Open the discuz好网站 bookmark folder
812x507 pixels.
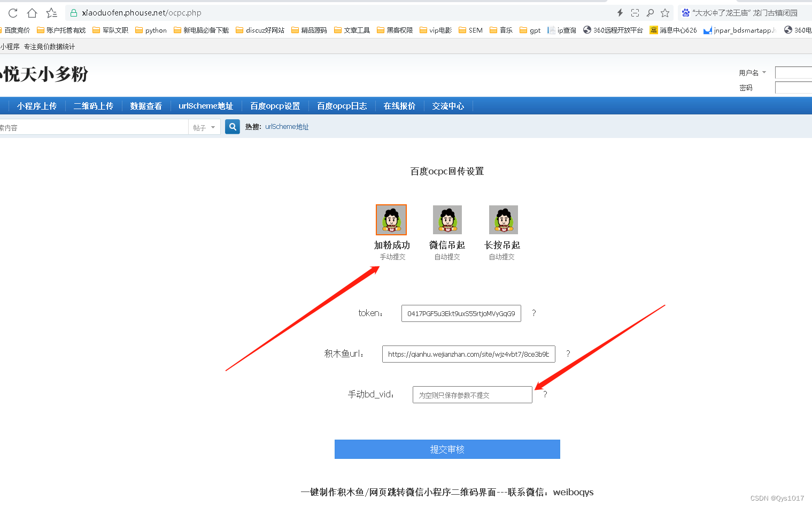[260, 30]
